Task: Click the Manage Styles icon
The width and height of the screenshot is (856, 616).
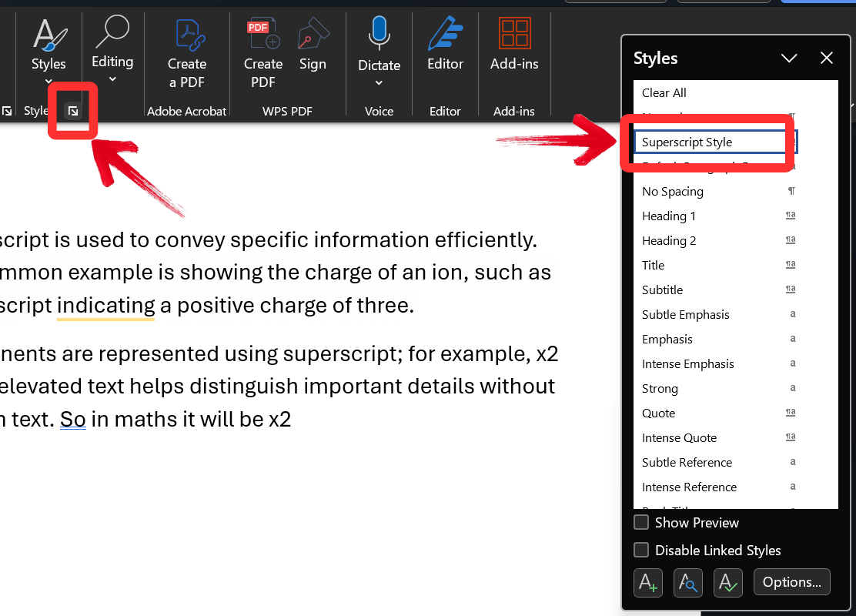Action: pyautogui.click(x=727, y=582)
